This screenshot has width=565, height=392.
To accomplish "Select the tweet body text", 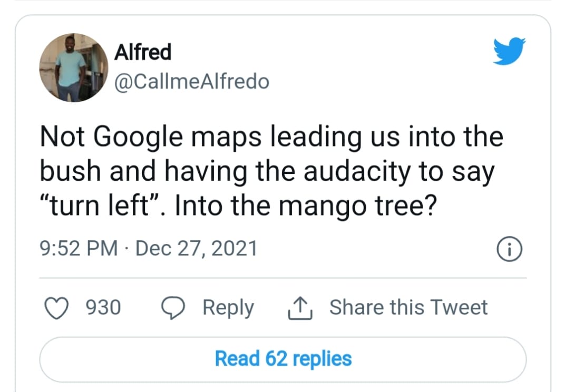I will click(271, 170).
